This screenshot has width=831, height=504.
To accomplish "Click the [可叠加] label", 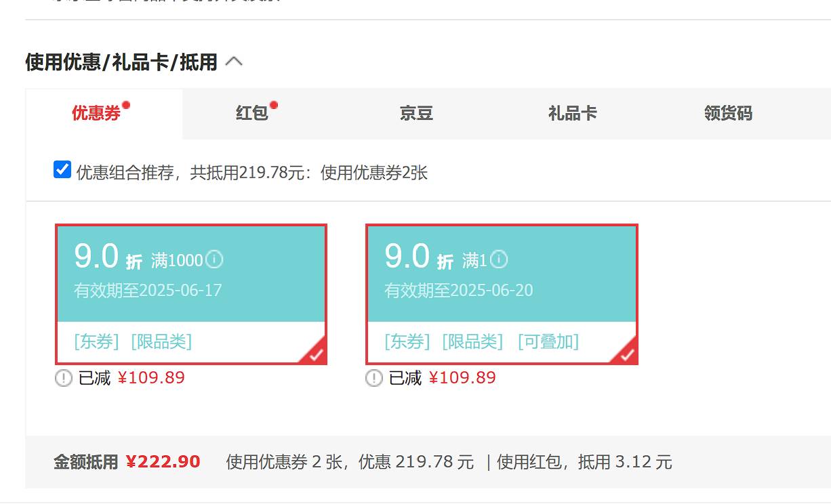I will [548, 341].
